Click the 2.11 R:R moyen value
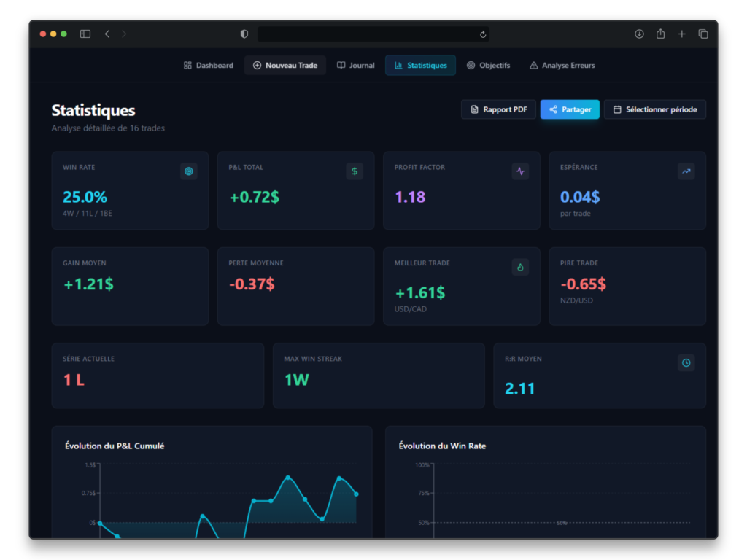Image resolution: width=747 pixels, height=560 pixels. pyautogui.click(x=519, y=389)
